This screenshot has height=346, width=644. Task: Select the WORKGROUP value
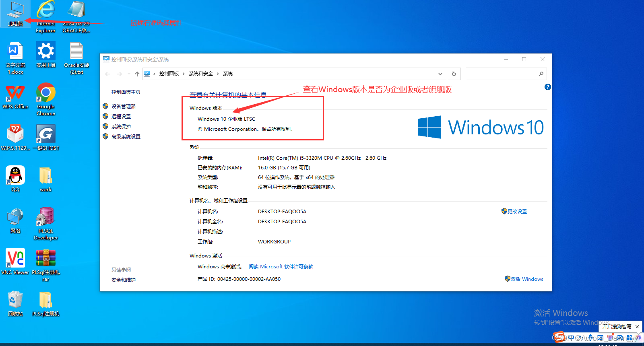click(x=274, y=241)
